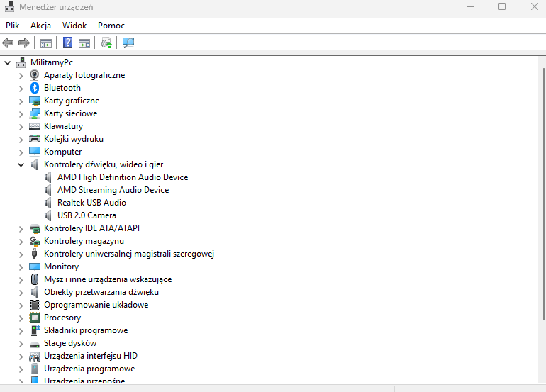546x392 pixels.
Task: Open the Akcja menu
Action: (40, 25)
